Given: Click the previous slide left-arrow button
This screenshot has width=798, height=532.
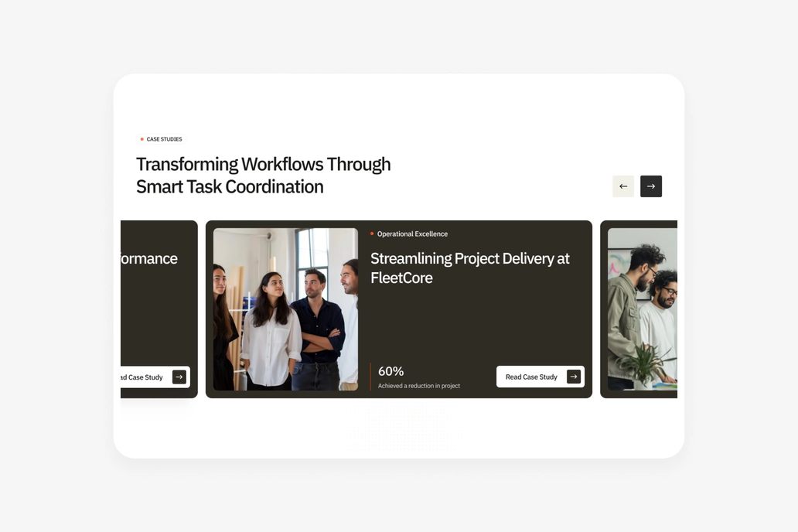Looking at the screenshot, I should pos(623,186).
